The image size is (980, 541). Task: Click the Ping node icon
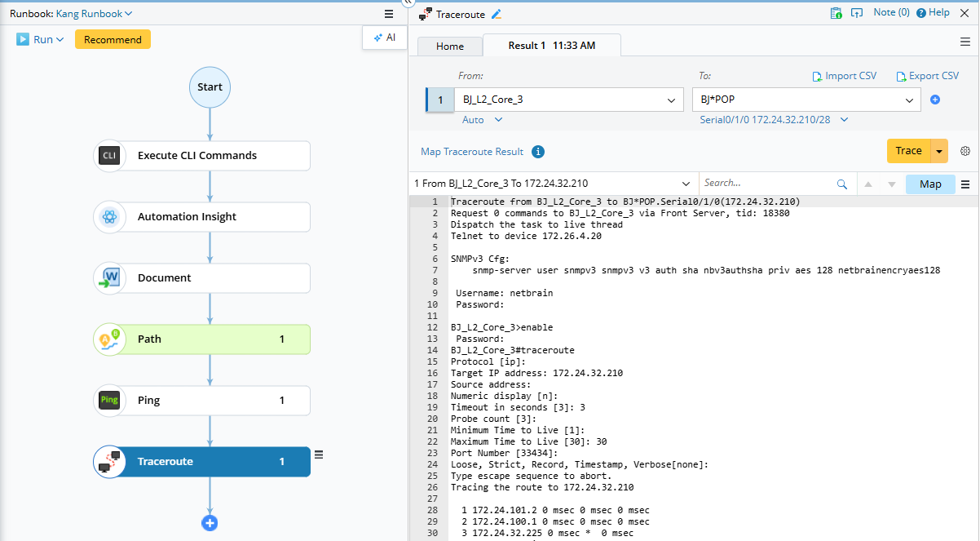click(109, 401)
